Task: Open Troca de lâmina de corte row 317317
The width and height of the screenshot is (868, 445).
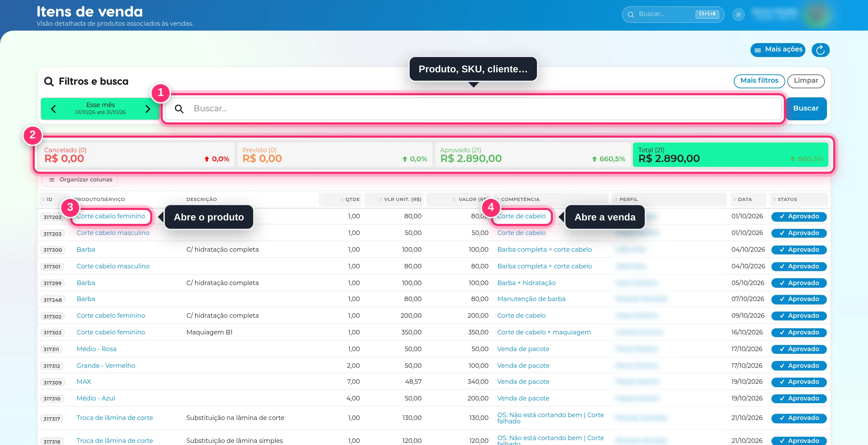Action: click(x=115, y=418)
